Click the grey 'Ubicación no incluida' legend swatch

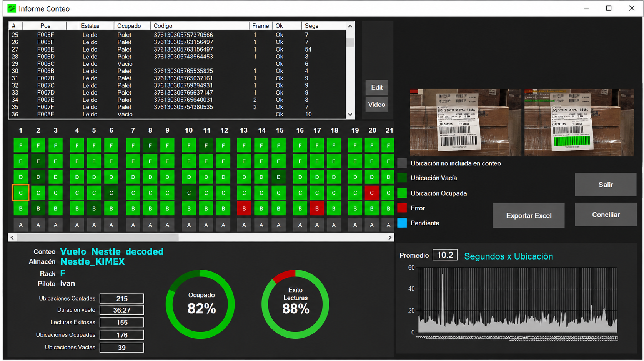402,163
